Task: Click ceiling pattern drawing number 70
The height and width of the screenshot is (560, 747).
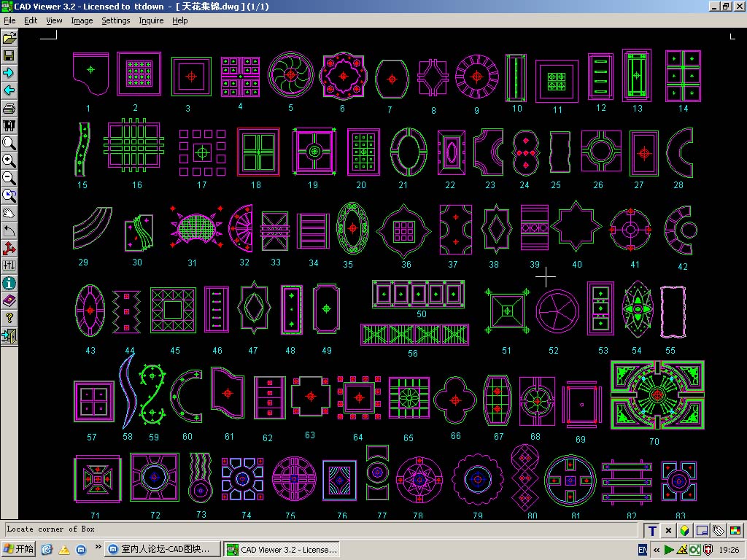Action: click(657, 396)
